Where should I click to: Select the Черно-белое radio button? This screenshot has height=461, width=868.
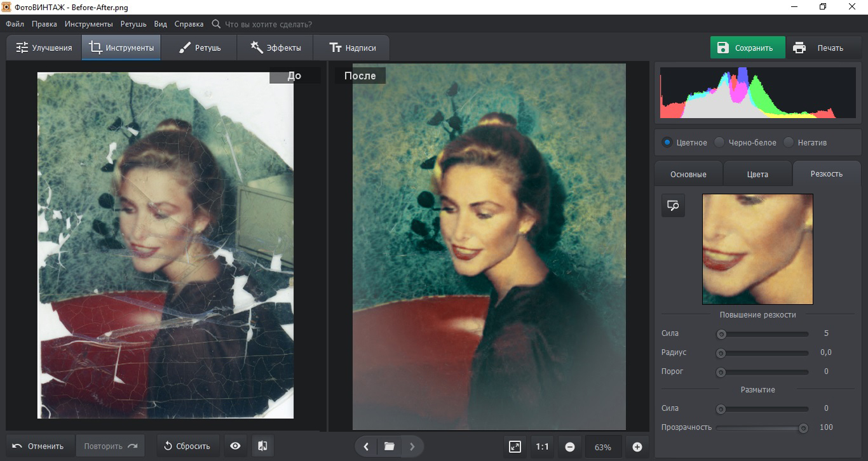(x=719, y=142)
